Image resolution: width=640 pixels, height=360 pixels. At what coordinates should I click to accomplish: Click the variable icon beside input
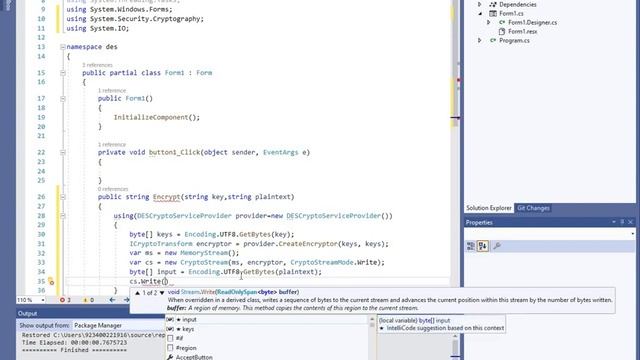[x=170, y=320]
